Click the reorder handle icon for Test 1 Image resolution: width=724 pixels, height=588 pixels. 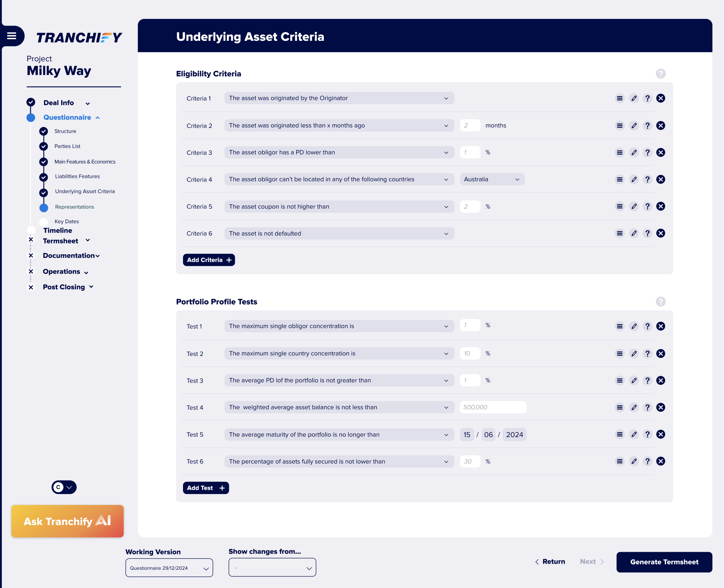point(619,326)
